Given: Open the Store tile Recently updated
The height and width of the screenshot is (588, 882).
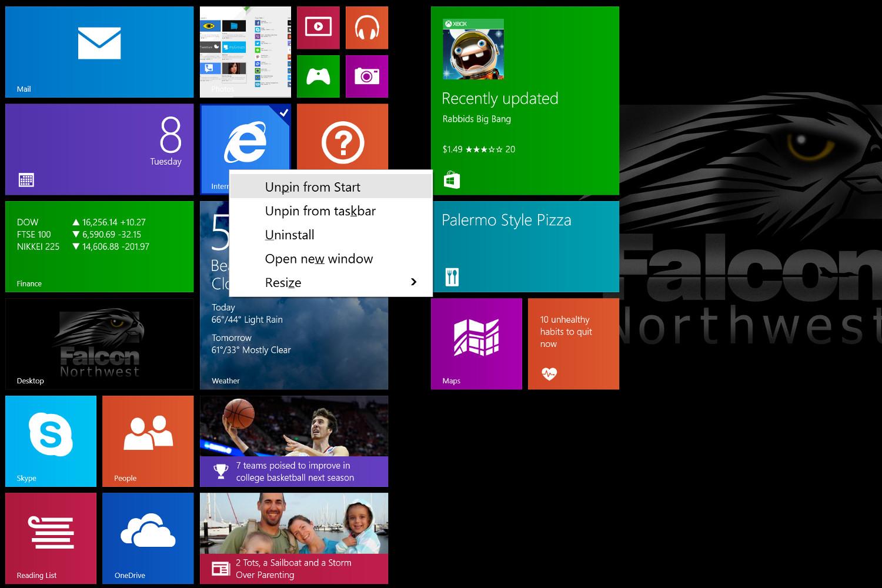Looking at the screenshot, I should point(525,101).
